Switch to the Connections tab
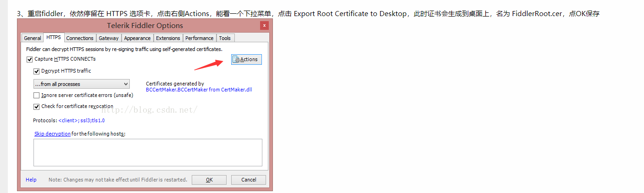The width and height of the screenshot is (644, 193). (x=80, y=38)
